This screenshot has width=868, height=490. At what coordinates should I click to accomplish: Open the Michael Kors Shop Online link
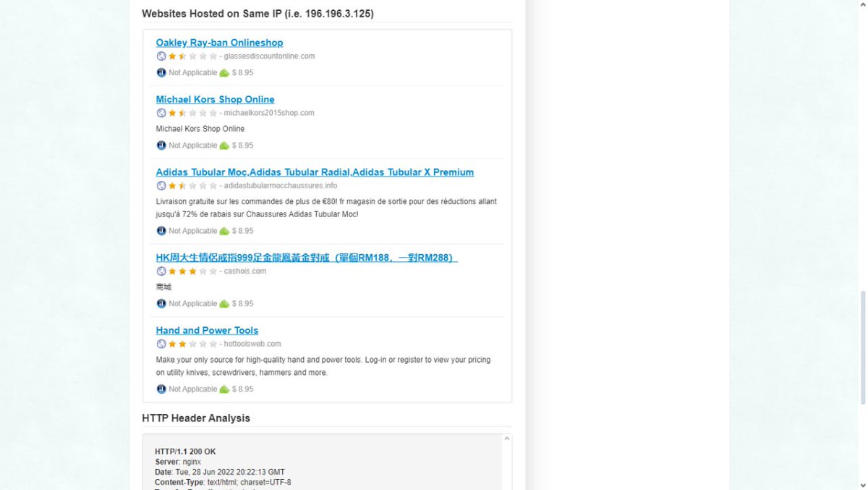(215, 99)
